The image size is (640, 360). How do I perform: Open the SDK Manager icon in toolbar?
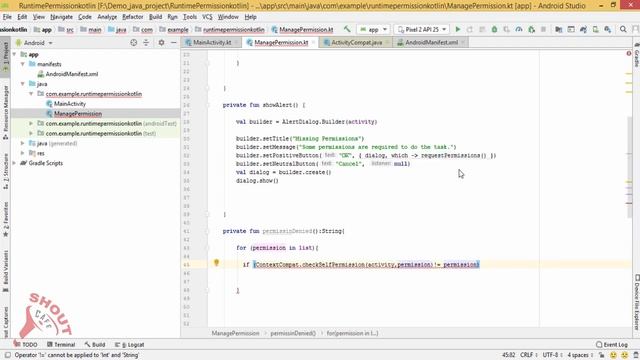pyautogui.click(x=608, y=29)
